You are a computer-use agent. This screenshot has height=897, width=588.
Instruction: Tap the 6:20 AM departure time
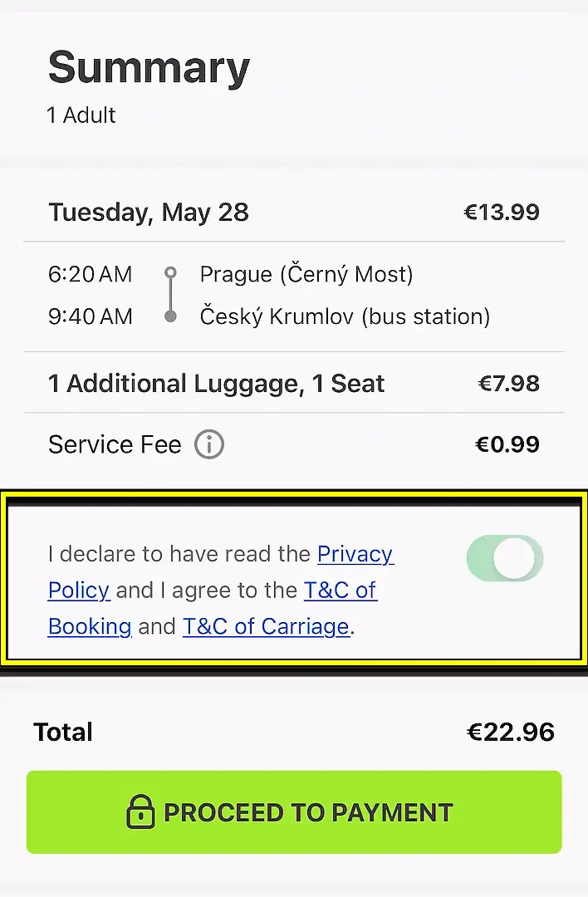tap(90, 274)
